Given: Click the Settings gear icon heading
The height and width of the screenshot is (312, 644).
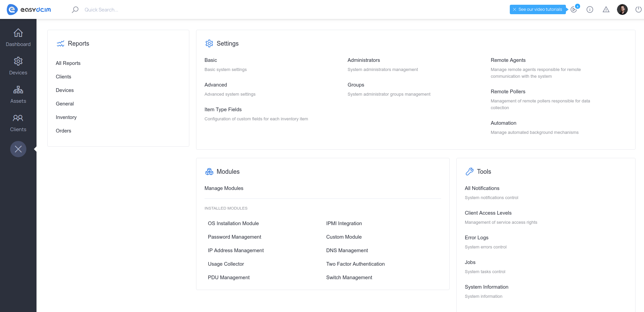Looking at the screenshot, I should (x=209, y=43).
